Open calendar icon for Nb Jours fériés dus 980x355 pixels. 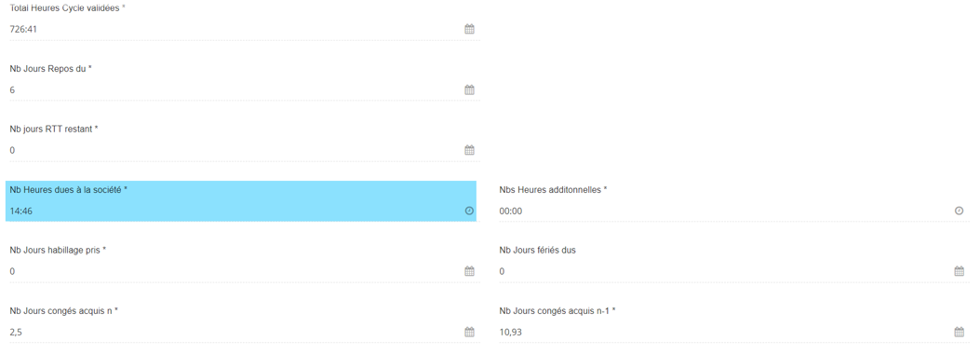[959, 271]
